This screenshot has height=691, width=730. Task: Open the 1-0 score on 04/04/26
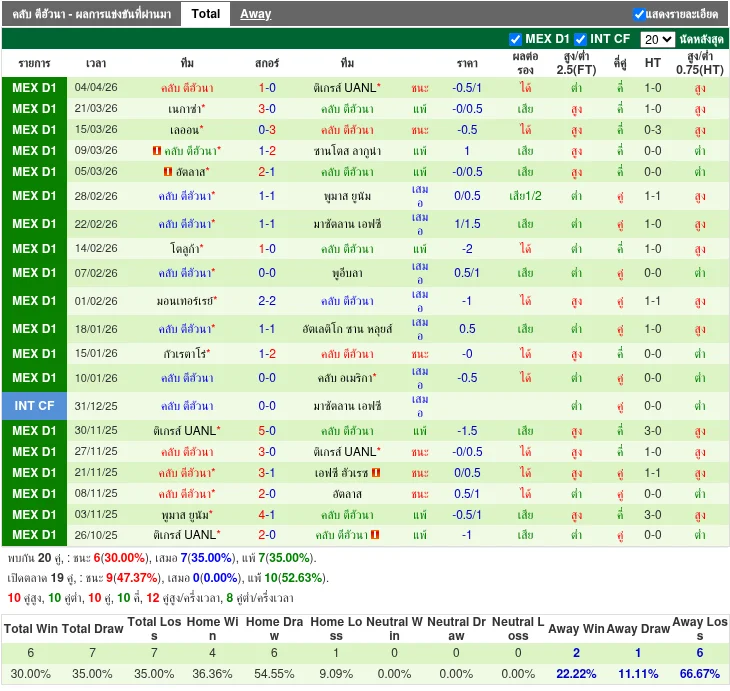[267, 88]
